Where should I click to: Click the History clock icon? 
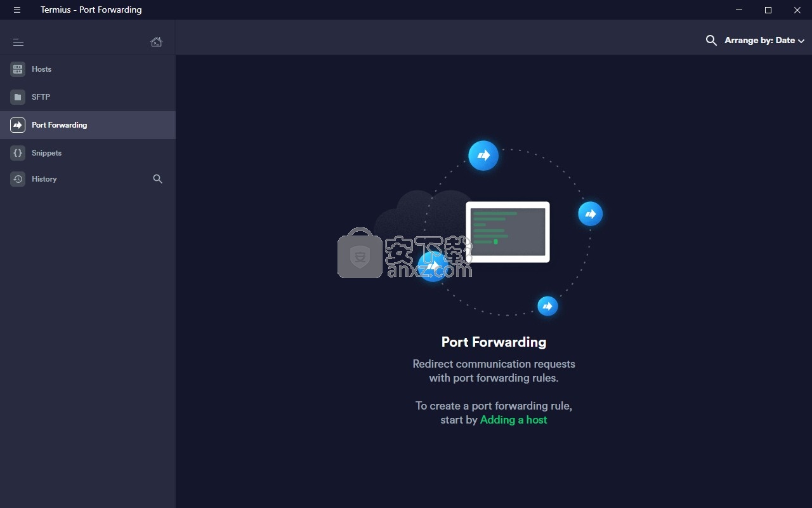(x=18, y=179)
